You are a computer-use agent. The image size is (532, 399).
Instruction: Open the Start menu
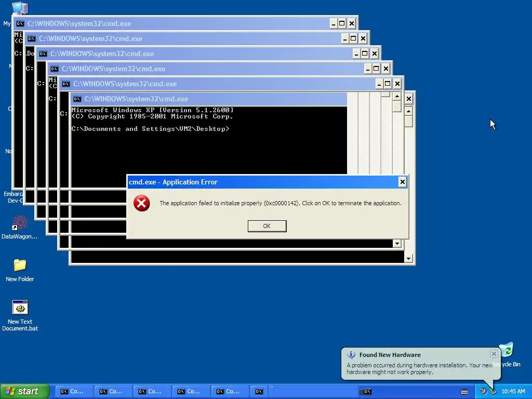[x=25, y=391]
